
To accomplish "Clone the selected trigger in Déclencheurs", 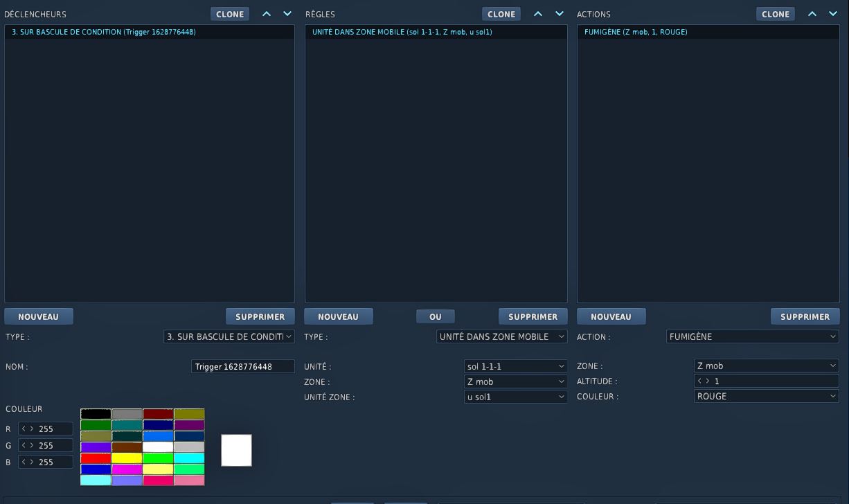I will click(230, 14).
